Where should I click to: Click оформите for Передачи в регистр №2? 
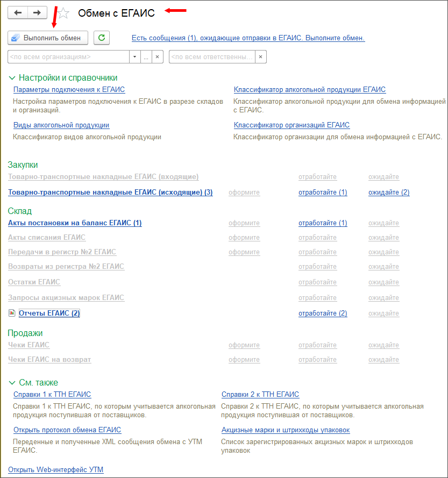pos(244,252)
